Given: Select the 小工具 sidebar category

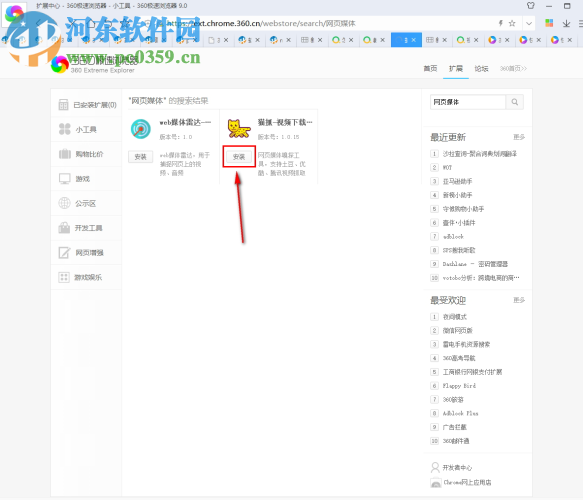Looking at the screenshot, I should pyautogui.click(x=86, y=129).
